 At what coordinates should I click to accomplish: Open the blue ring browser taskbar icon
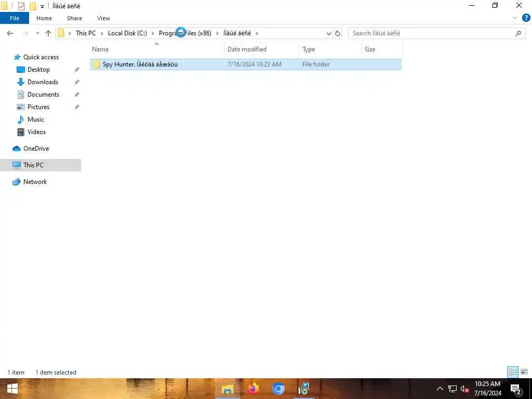(278, 389)
